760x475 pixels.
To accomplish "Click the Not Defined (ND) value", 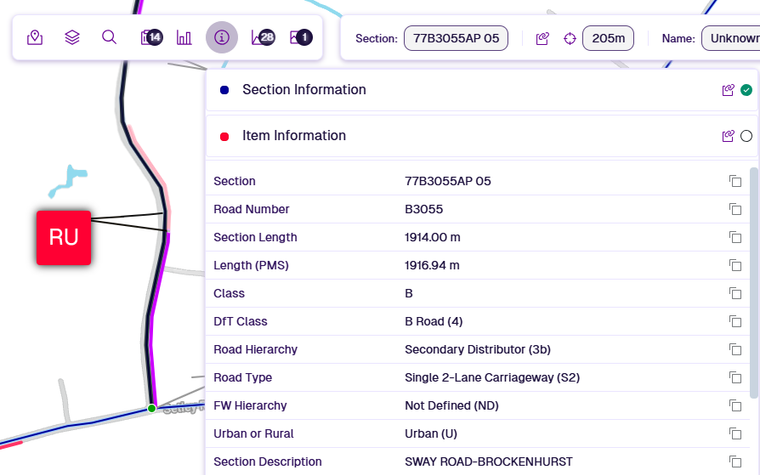I will point(452,406).
